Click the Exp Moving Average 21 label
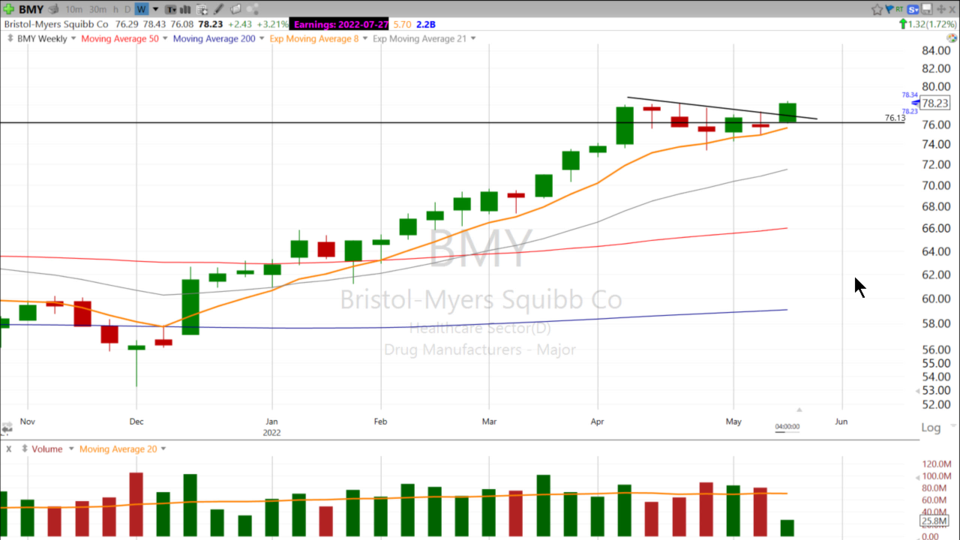The height and width of the screenshot is (540, 960). (419, 39)
